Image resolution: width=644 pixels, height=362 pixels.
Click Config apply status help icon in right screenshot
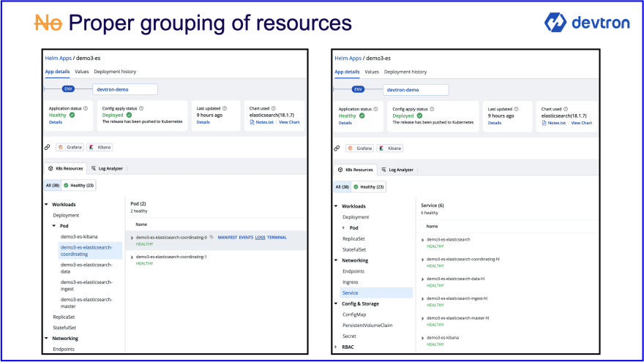pyautogui.click(x=432, y=109)
